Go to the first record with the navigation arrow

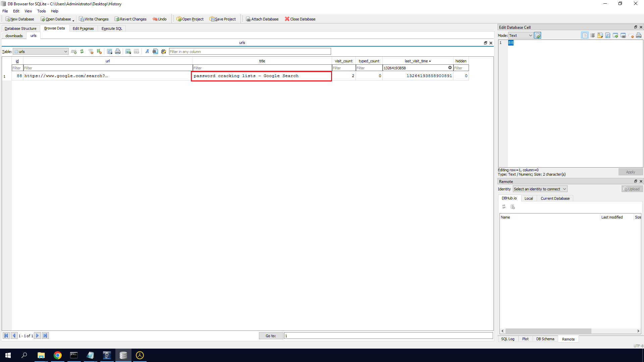[6, 336]
